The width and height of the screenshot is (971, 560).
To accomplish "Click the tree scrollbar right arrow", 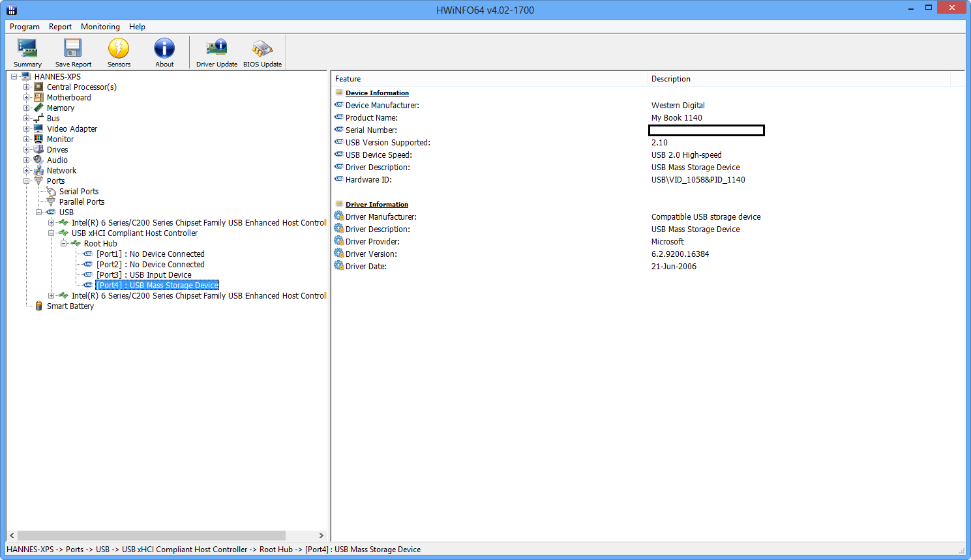I will pos(321,535).
